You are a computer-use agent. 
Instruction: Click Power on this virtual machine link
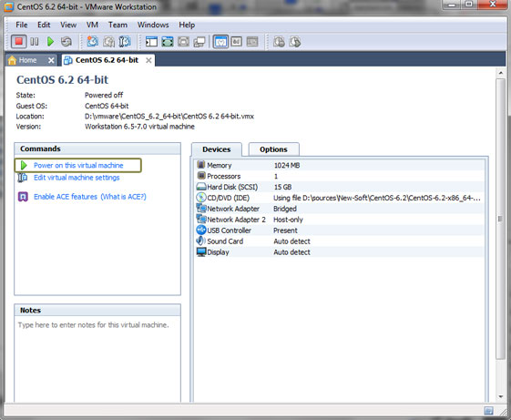coord(78,165)
